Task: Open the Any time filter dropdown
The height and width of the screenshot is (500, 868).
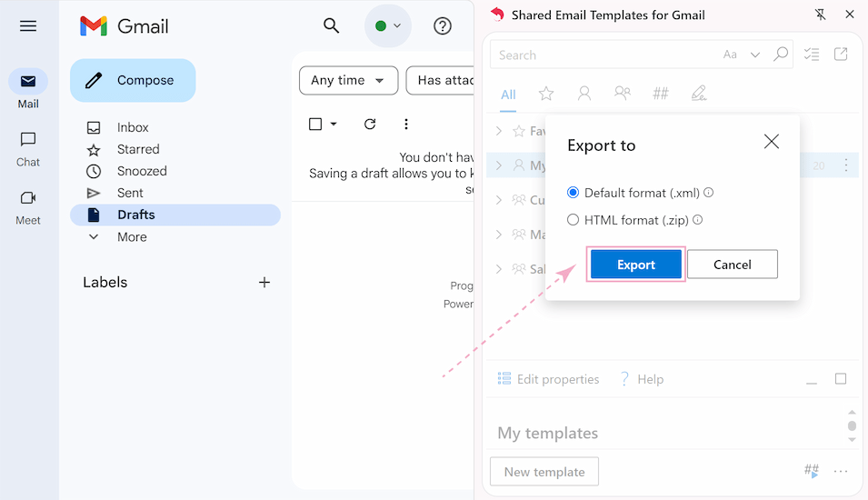Action: pos(348,80)
